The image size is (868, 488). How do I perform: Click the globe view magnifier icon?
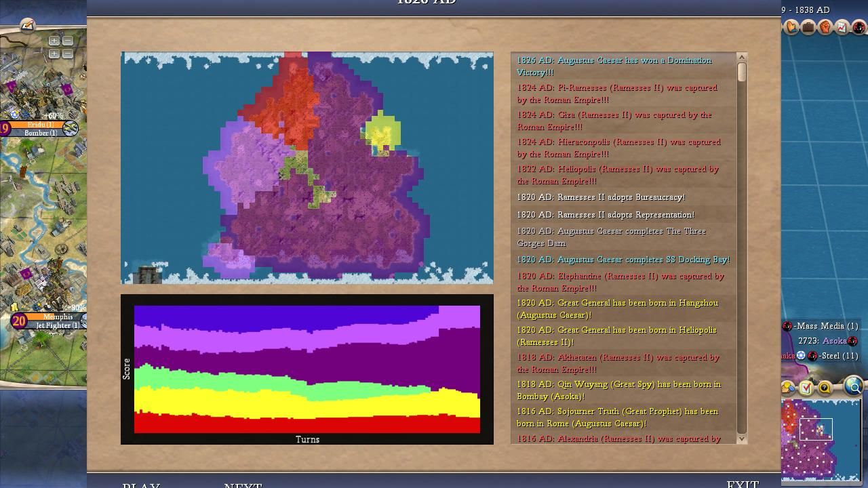pyautogui.click(x=853, y=386)
